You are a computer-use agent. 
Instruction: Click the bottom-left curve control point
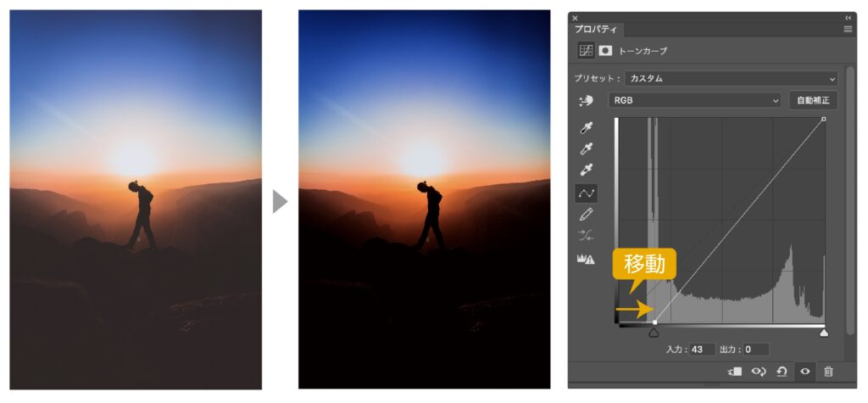[655, 322]
